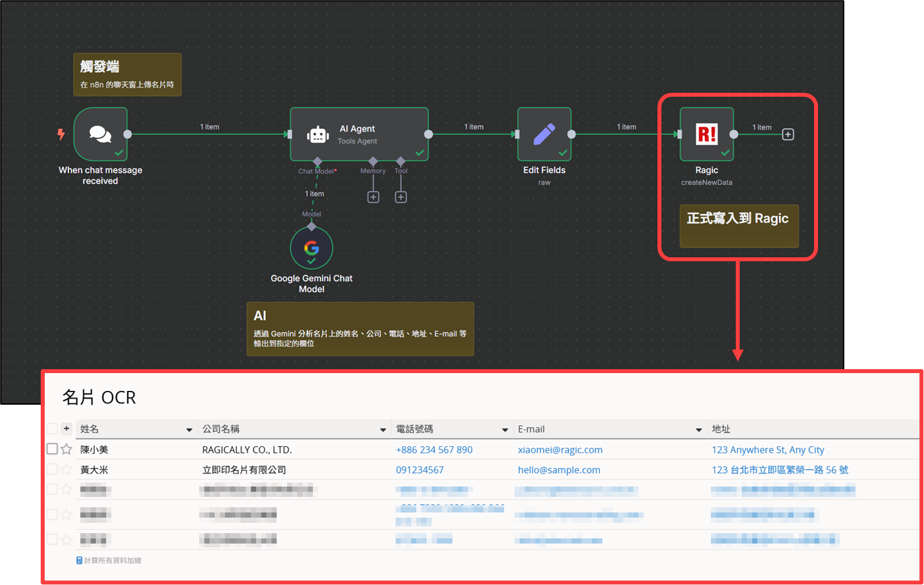Click the lightning trigger icon
This screenshot has height=585, width=924.
click(x=61, y=134)
